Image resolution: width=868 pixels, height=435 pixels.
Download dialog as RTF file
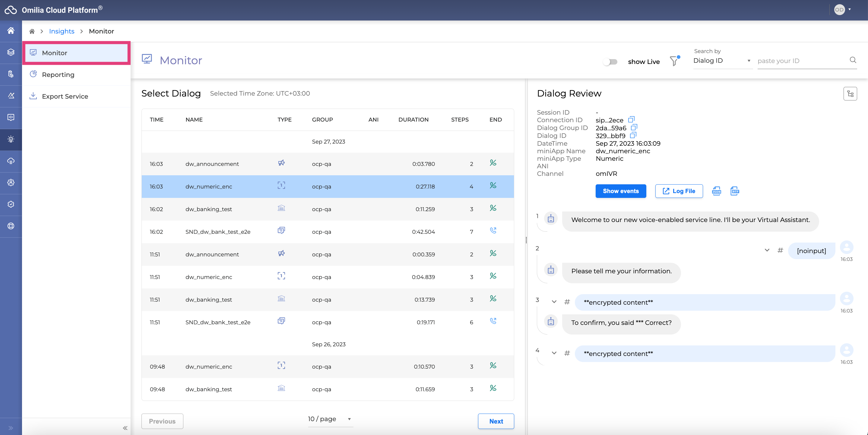point(735,191)
